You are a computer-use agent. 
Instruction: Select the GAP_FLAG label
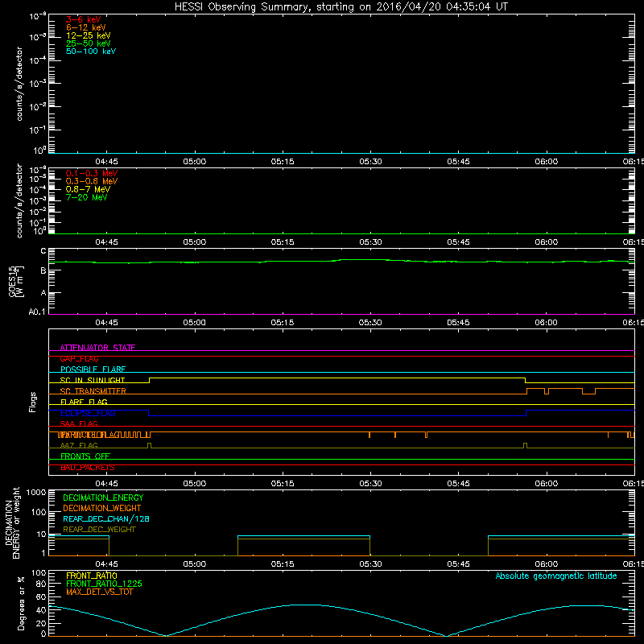(79, 358)
